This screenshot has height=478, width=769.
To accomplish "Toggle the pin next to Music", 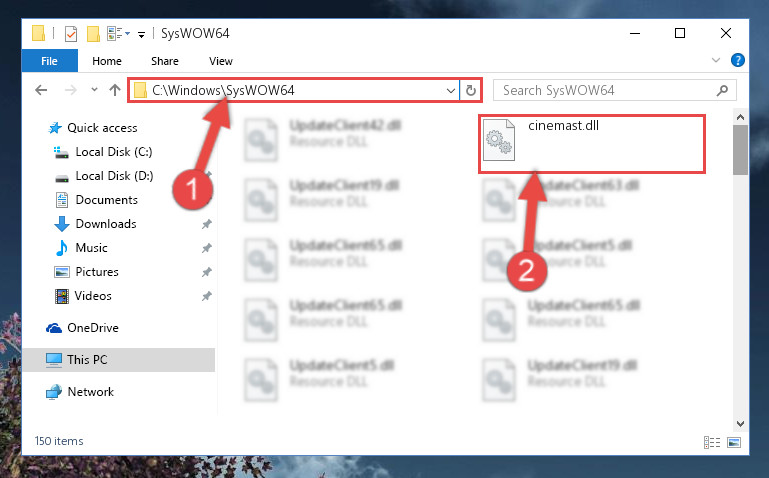I will tap(206, 248).
